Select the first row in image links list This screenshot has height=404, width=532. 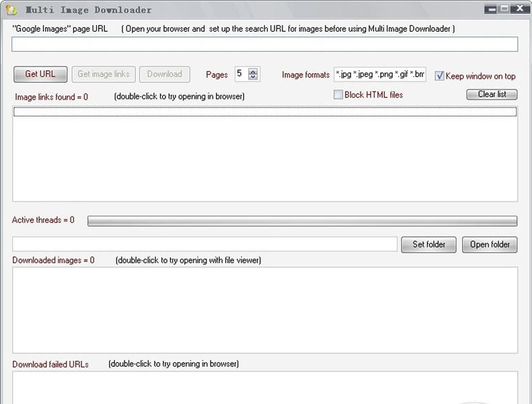(265, 112)
